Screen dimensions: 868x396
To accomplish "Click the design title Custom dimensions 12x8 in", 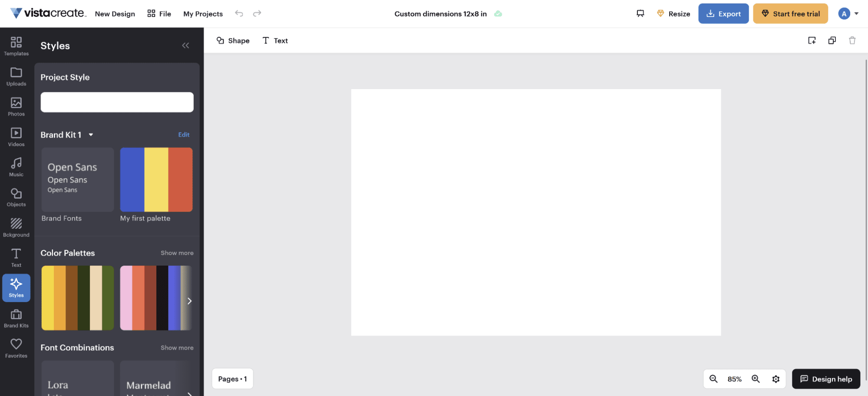I will (x=440, y=14).
